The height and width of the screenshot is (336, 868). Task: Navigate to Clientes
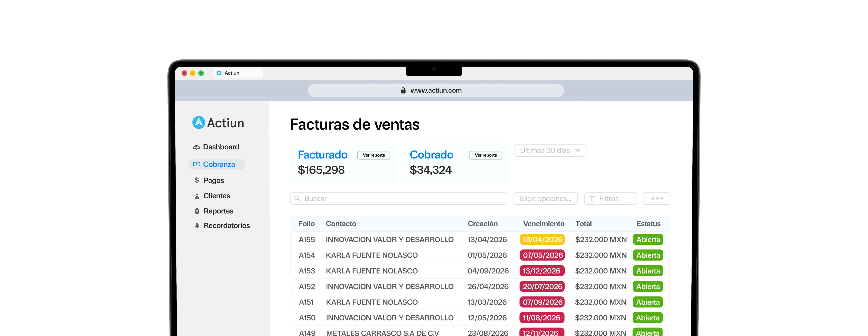(212, 196)
